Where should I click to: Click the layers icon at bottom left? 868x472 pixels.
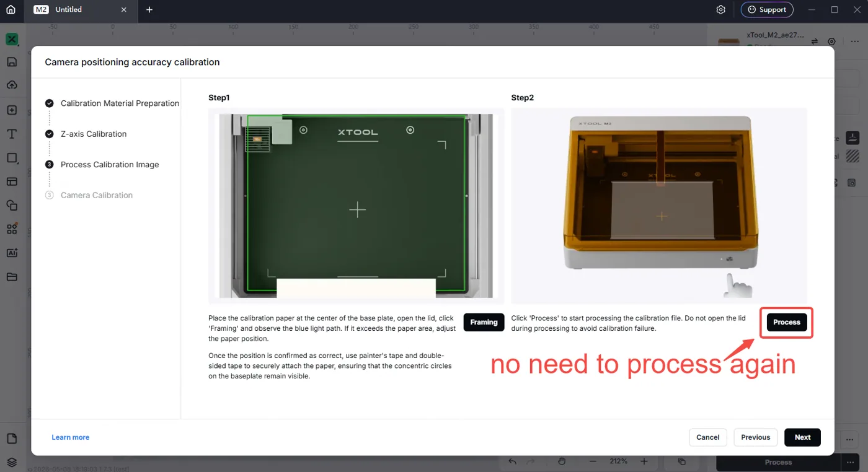12,462
